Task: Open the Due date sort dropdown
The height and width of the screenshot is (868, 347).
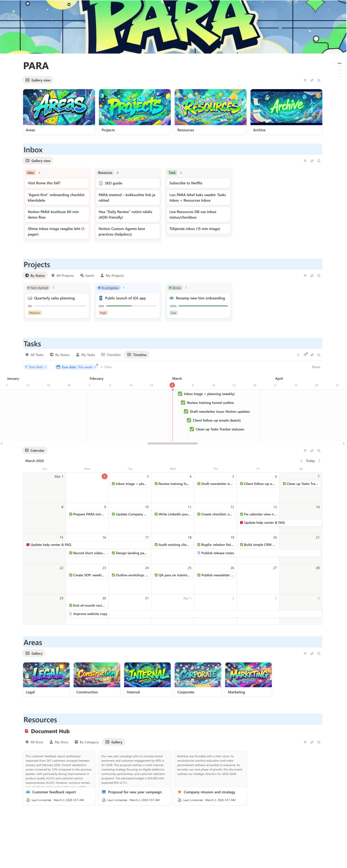Action: 35,367
